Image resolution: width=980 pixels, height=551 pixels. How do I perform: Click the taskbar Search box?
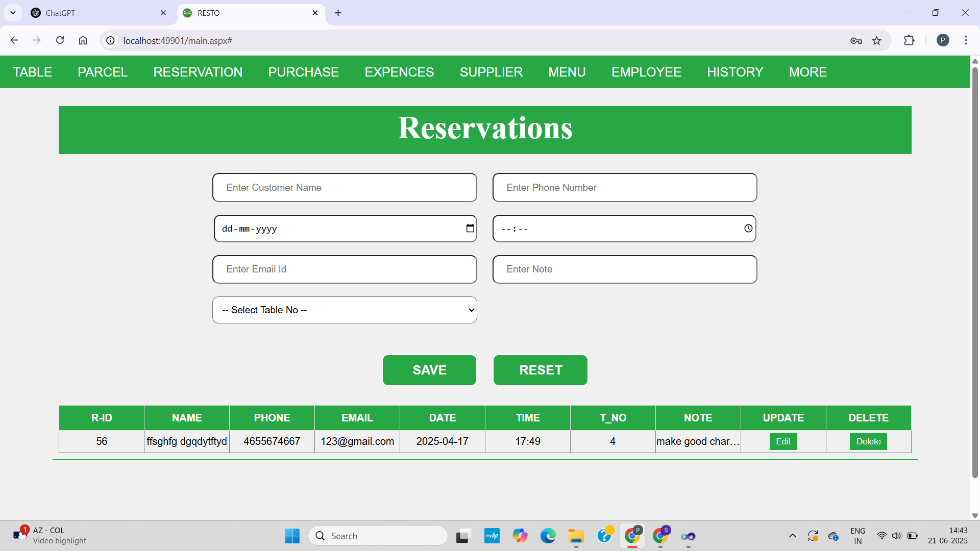coord(378,536)
